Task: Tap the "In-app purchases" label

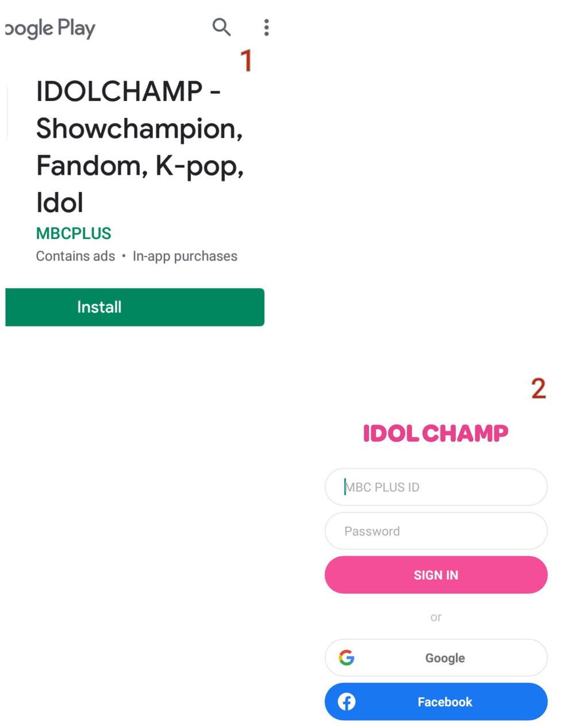Action: point(185,256)
